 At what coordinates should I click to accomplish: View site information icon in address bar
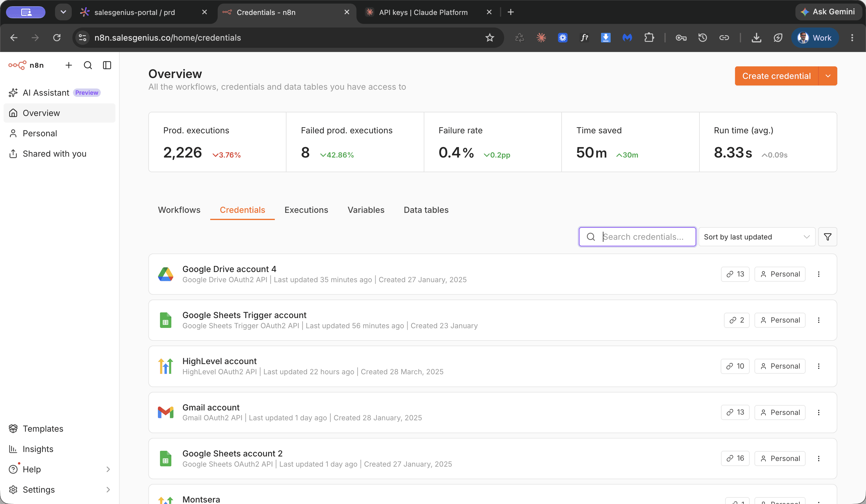point(83,38)
